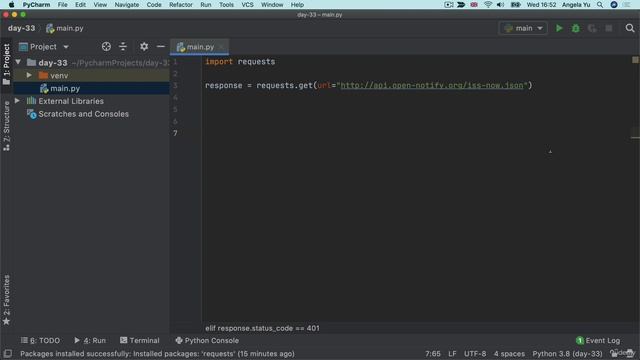Screen dimensions: 640x360
Task: Close the main.py editor tab
Action: pyautogui.click(x=221, y=47)
